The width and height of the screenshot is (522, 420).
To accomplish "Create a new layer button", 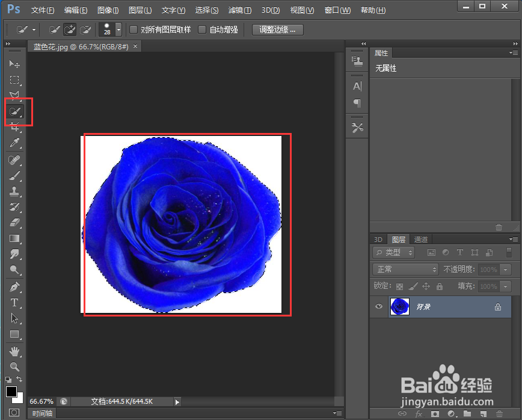I will click(x=484, y=413).
